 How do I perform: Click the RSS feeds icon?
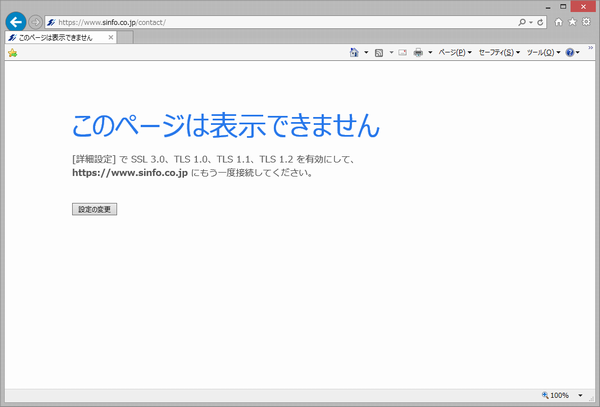(379, 53)
